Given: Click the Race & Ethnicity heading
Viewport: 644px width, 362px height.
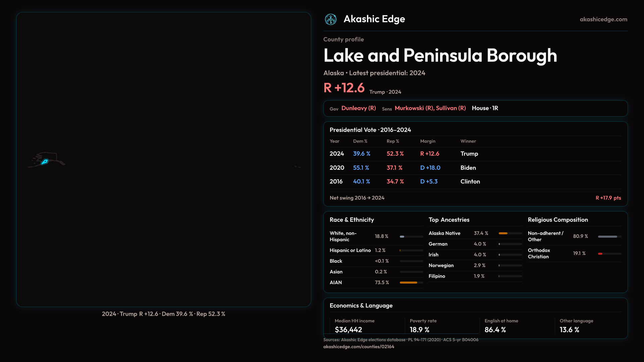Looking at the screenshot, I should (352, 220).
